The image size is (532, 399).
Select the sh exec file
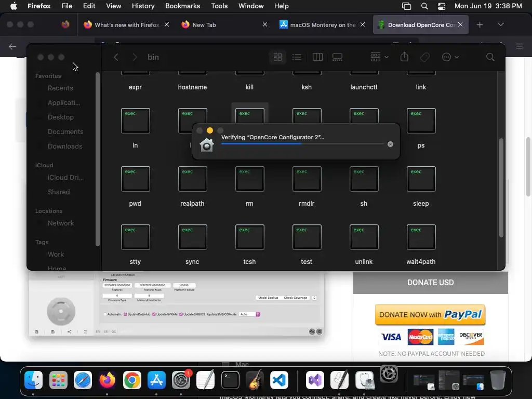pos(364,179)
